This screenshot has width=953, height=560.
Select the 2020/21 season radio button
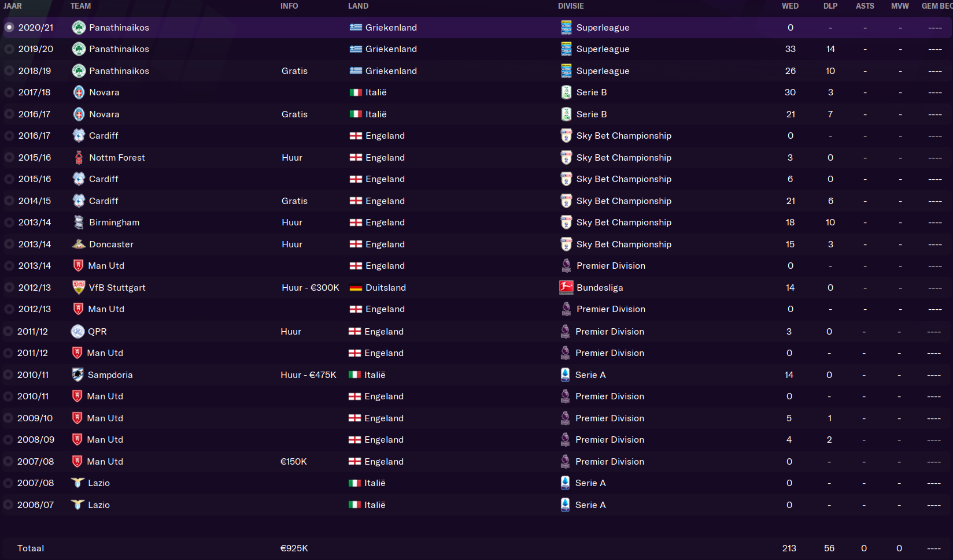pos(9,27)
